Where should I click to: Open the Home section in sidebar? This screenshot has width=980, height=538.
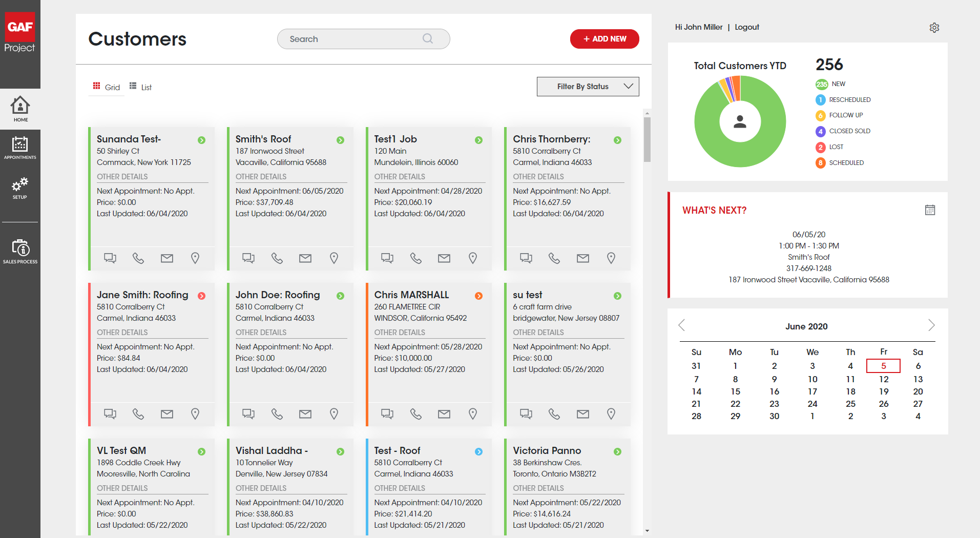20,109
